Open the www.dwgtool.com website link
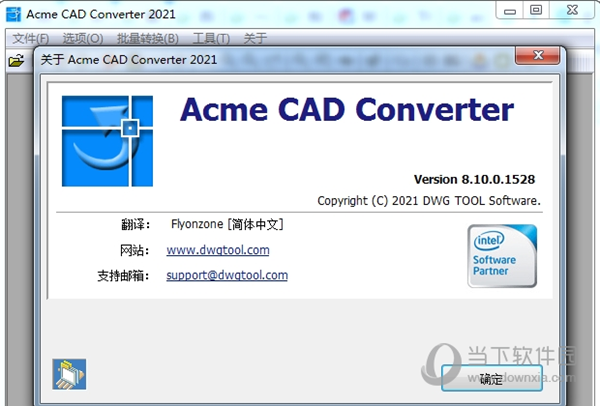The width and height of the screenshot is (600, 406). click(218, 250)
